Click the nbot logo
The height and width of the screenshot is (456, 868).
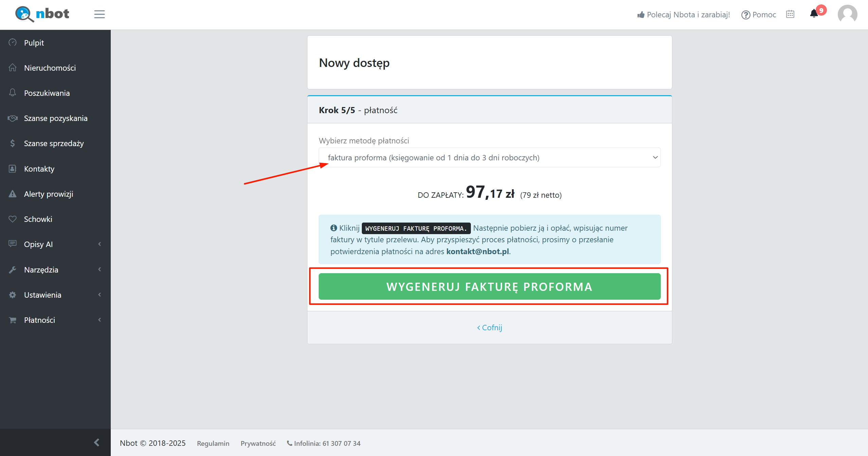(42, 14)
